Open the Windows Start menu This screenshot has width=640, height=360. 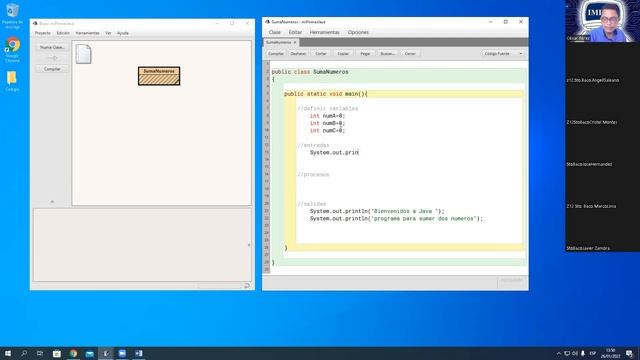click(x=8, y=353)
